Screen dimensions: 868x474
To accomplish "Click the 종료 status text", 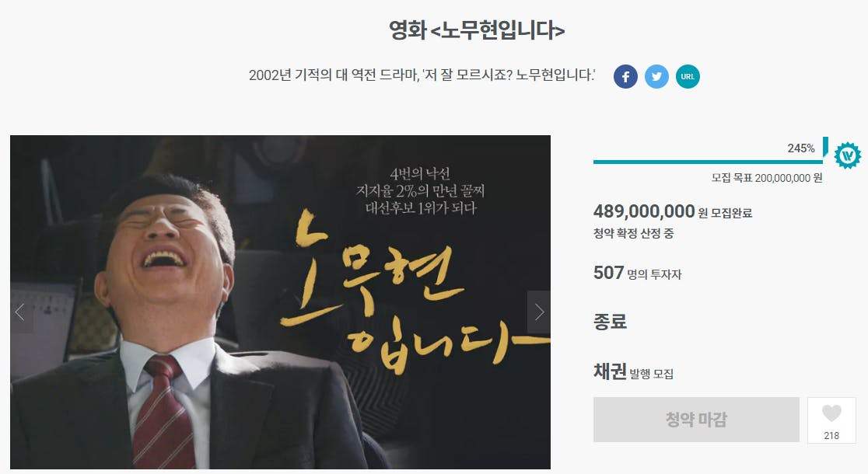I will 610,322.
